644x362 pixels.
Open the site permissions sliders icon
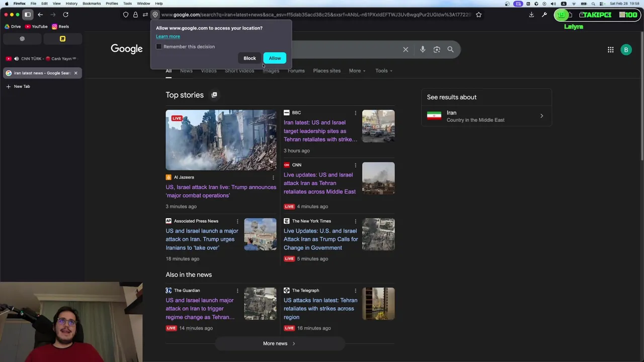[x=145, y=15]
